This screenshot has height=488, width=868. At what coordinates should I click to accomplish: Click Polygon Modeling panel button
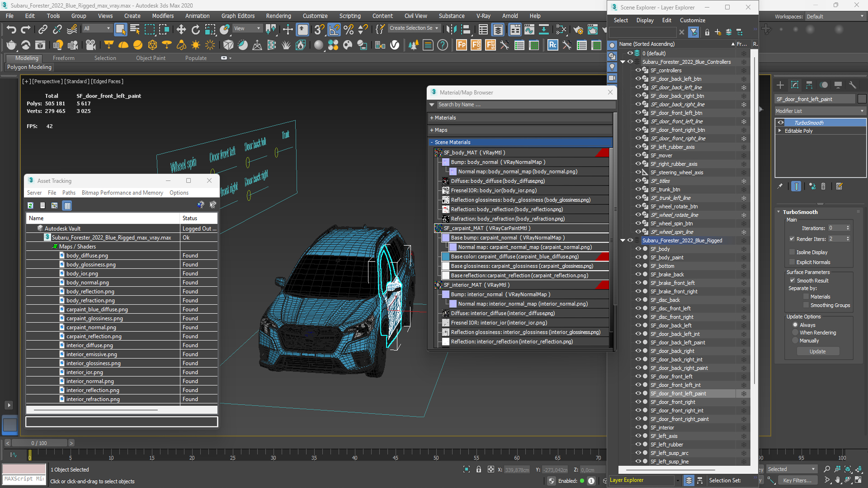(x=29, y=67)
